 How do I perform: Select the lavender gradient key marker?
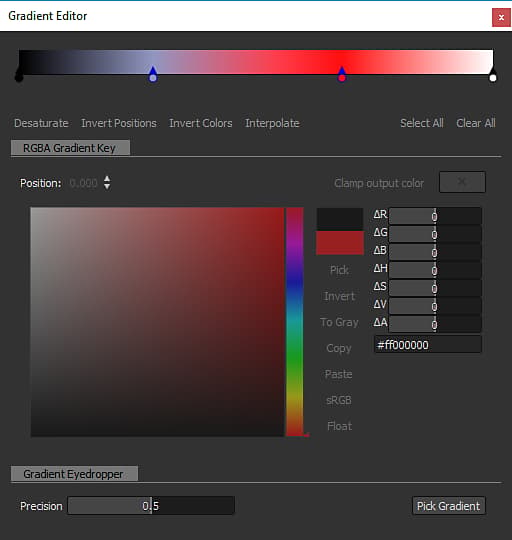coord(153,75)
